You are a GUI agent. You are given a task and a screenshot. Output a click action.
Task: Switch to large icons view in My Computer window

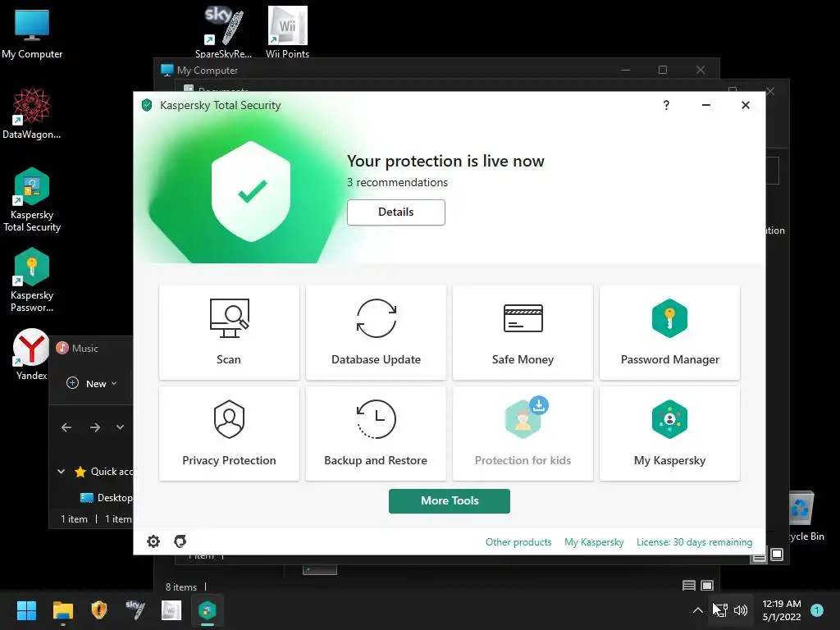click(x=707, y=586)
